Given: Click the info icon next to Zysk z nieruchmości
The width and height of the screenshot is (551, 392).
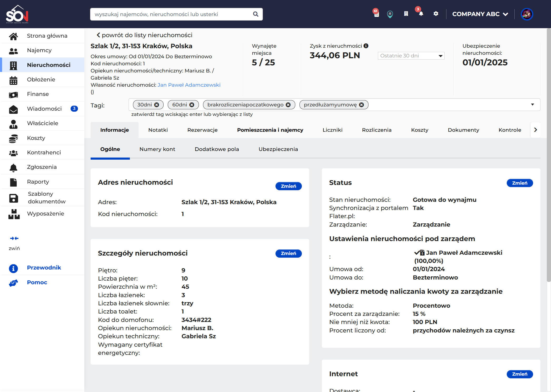Looking at the screenshot, I should pyautogui.click(x=366, y=46).
